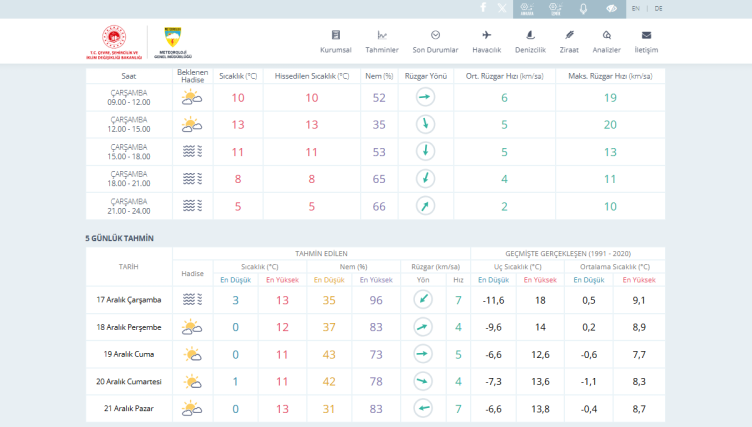Open the Ziraat menu item

[x=569, y=41]
